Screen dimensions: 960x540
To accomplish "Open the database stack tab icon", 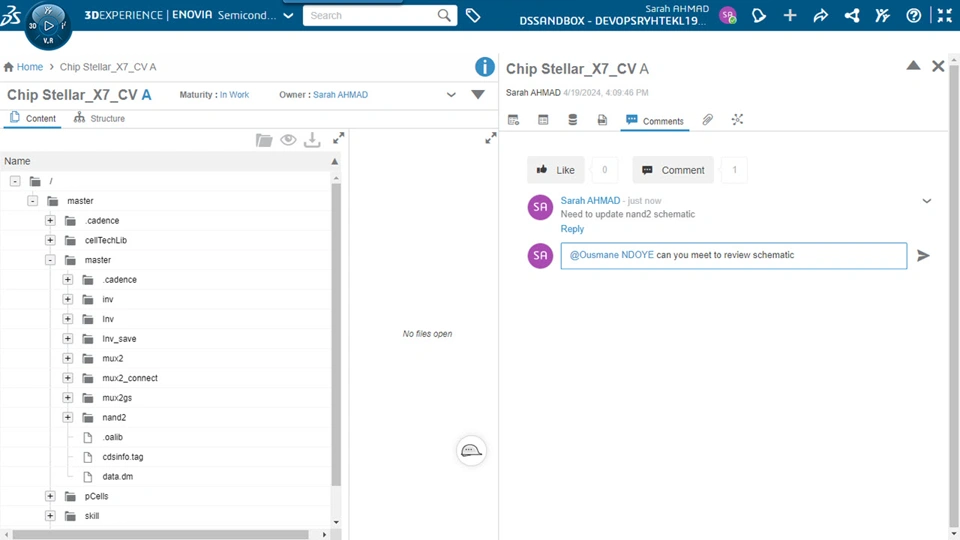I will [x=572, y=120].
